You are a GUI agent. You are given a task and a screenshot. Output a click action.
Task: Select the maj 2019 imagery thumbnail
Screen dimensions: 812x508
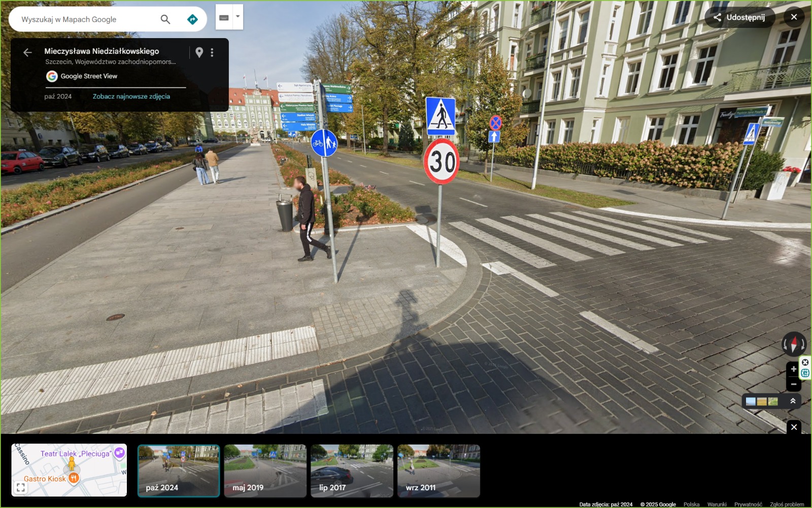point(265,470)
